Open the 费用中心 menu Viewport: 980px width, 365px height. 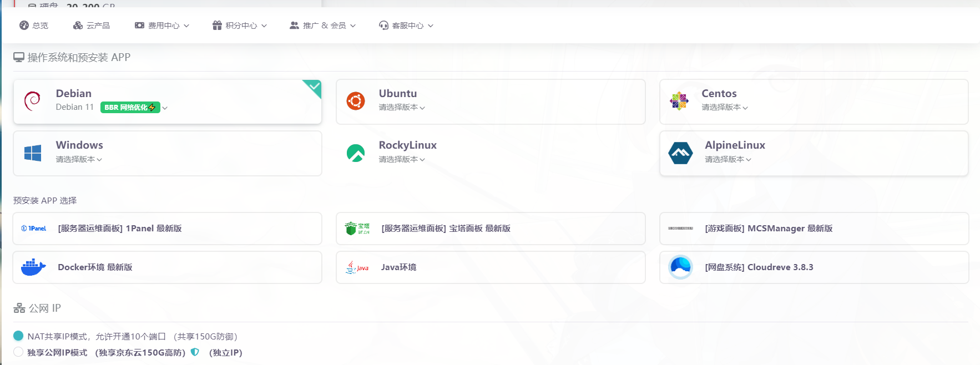coord(162,26)
